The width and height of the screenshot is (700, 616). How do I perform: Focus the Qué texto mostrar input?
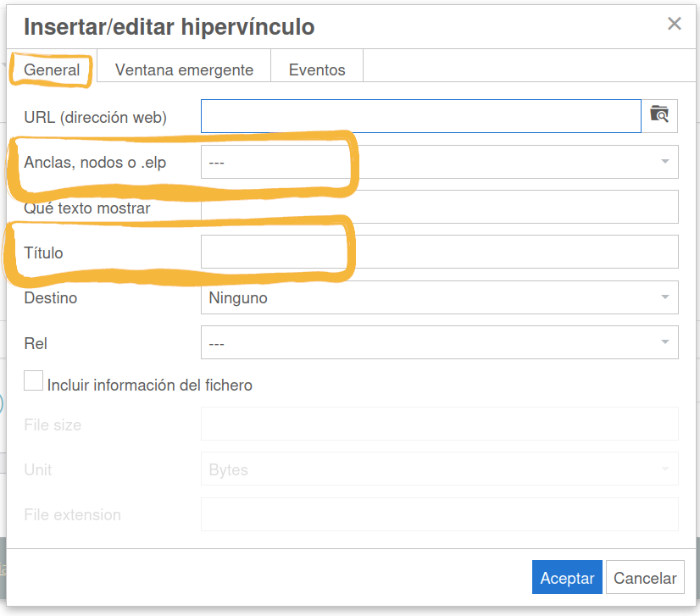tap(439, 207)
